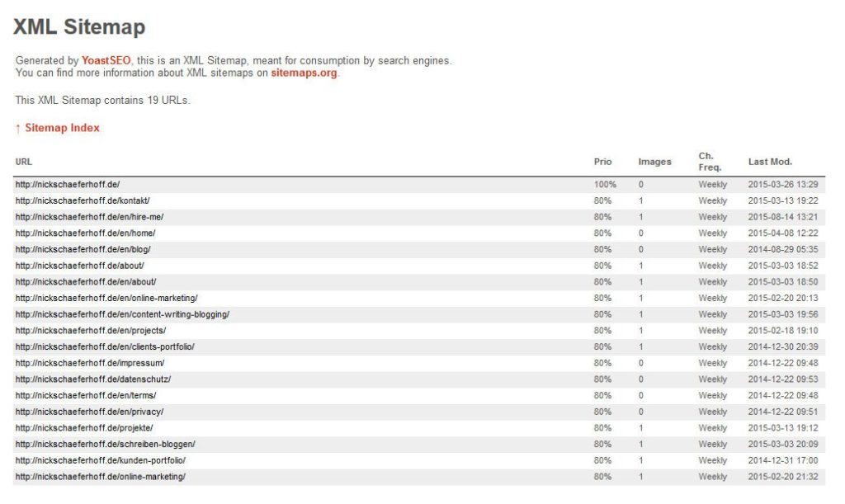The height and width of the screenshot is (504, 845).
Task: Open the nickschaeferhoff.de/projekte/ URL
Action: pos(84,427)
